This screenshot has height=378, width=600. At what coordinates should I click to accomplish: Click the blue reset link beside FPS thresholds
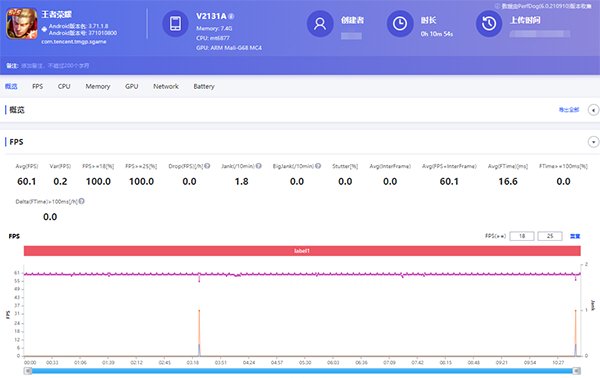[x=575, y=236]
